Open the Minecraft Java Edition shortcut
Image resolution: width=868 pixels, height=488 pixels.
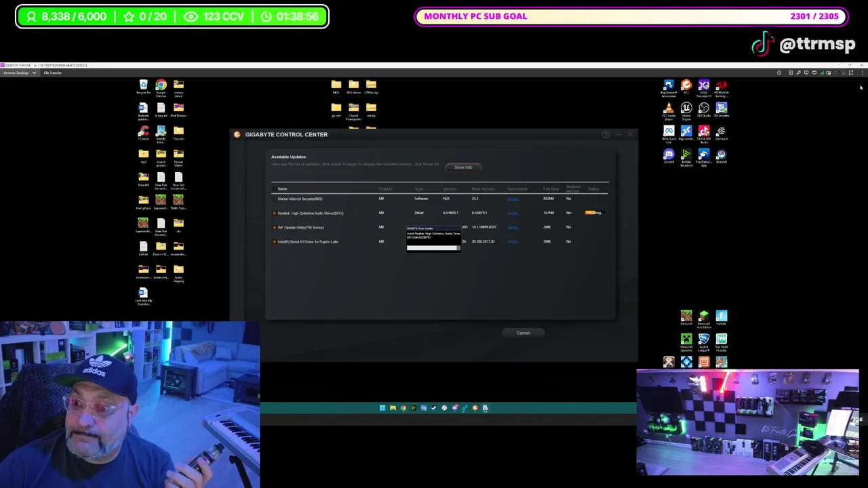pos(704,319)
